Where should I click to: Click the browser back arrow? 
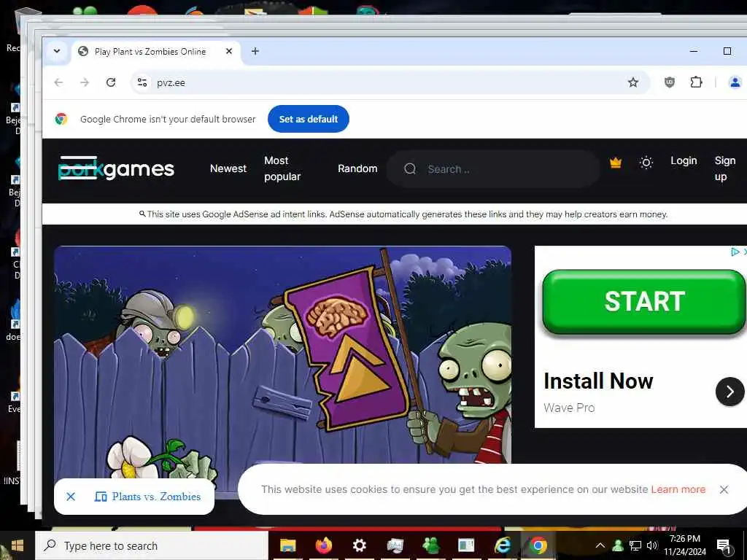[58, 82]
